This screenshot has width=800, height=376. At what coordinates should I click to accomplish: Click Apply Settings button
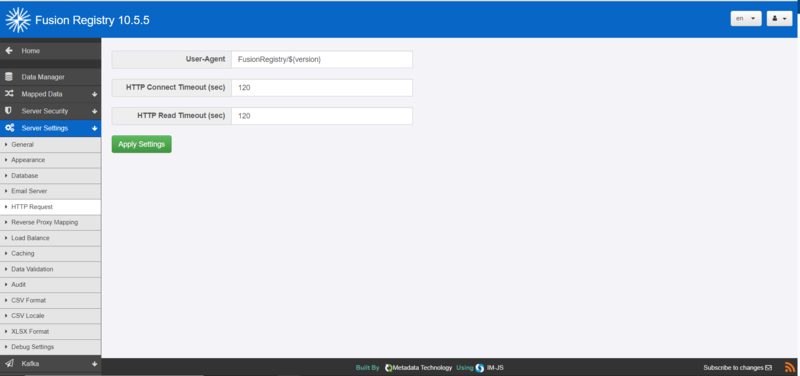(x=141, y=144)
